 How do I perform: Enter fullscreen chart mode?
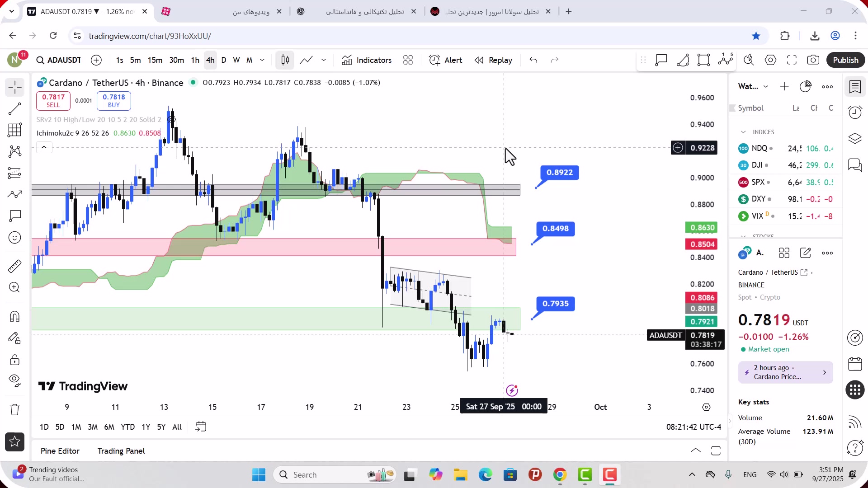point(792,60)
